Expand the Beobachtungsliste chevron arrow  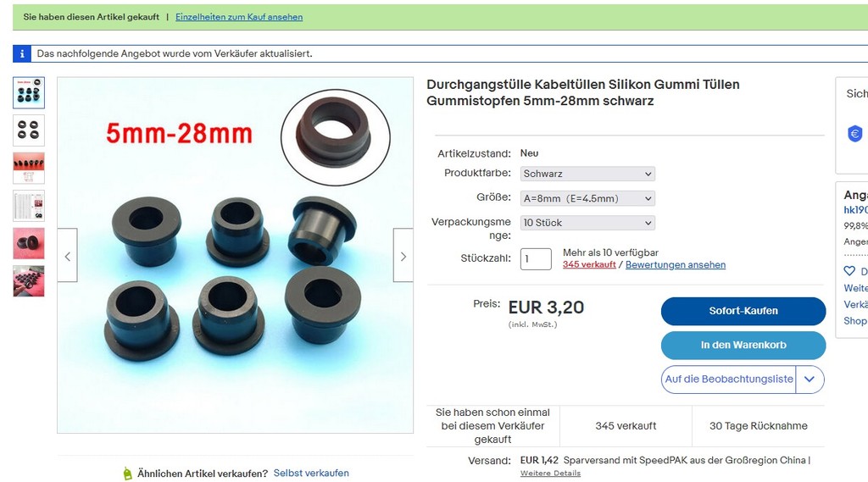tap(810, 379)
